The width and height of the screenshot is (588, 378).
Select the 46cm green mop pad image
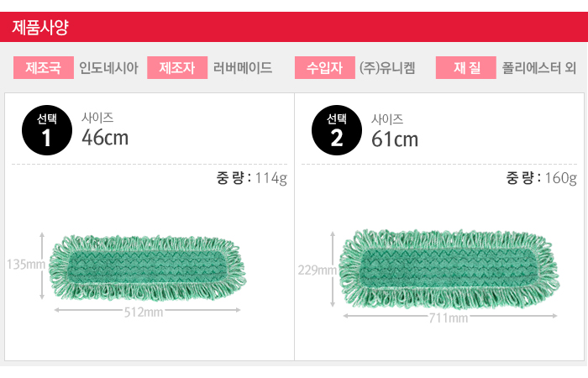(x=147, y=268)
